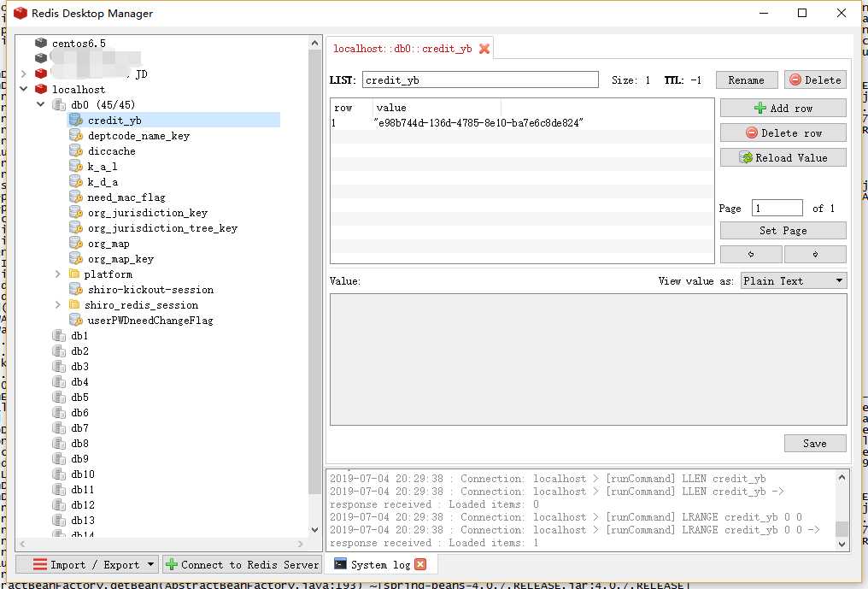The height and width of the screenshot is (589, 868).
Task: Select userPWDneedChangeFlag key in tree
Action: [150, 321]
